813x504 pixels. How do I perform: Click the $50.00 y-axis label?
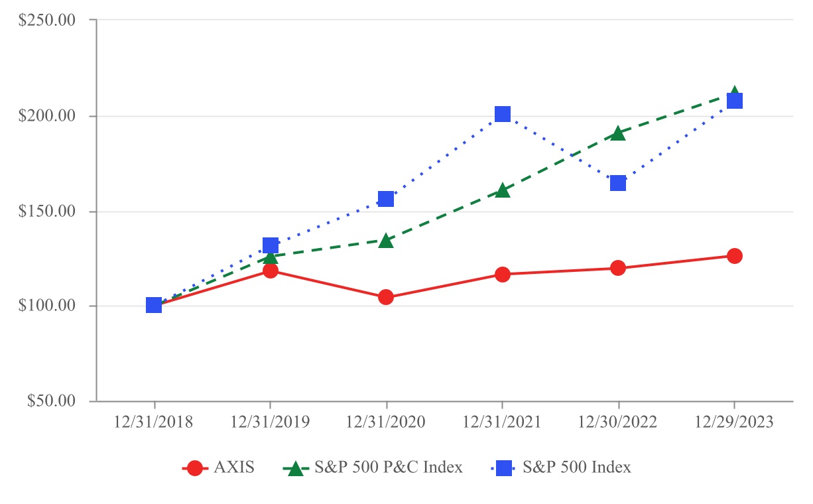(x=50, y=401)
